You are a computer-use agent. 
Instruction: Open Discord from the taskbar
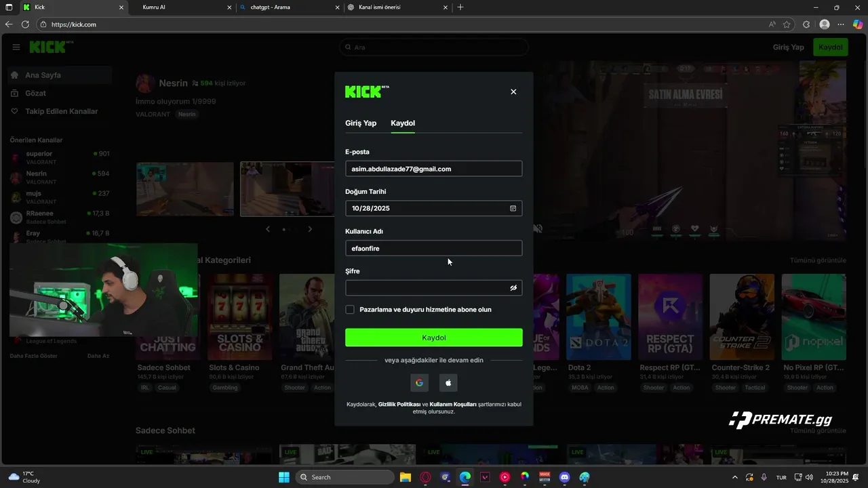coord(565,477)
